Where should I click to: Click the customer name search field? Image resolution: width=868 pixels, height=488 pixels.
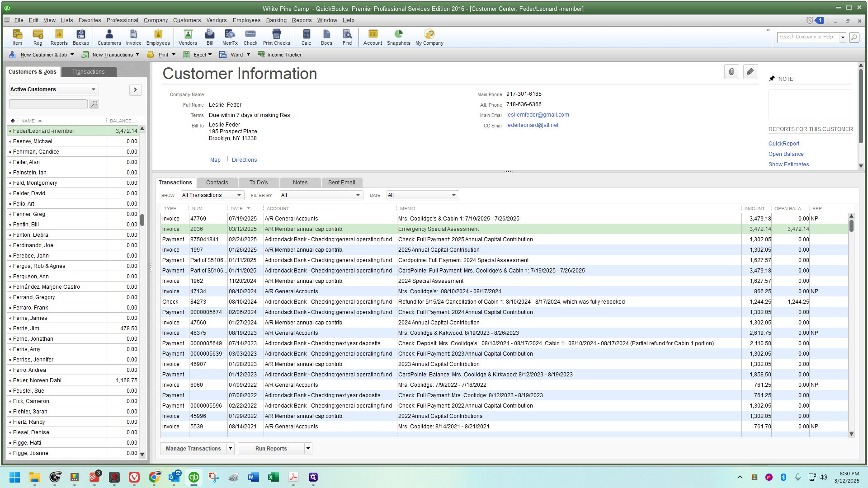[x=48, y=104]
